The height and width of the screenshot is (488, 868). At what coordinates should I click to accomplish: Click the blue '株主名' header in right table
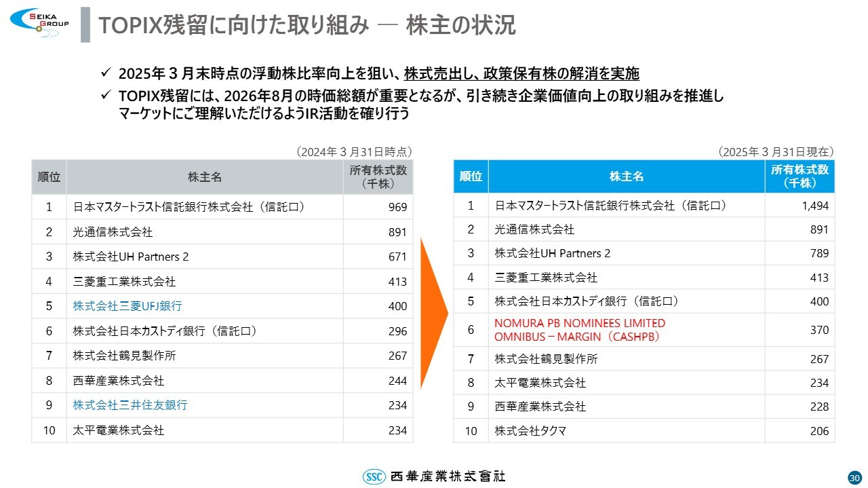click(x=627, y=176)
